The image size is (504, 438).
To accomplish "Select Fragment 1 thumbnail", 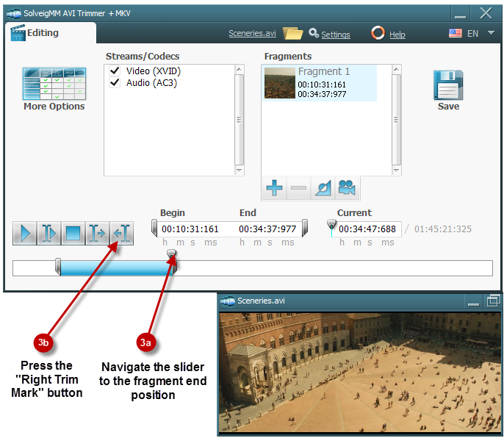I will click(280, 83).
